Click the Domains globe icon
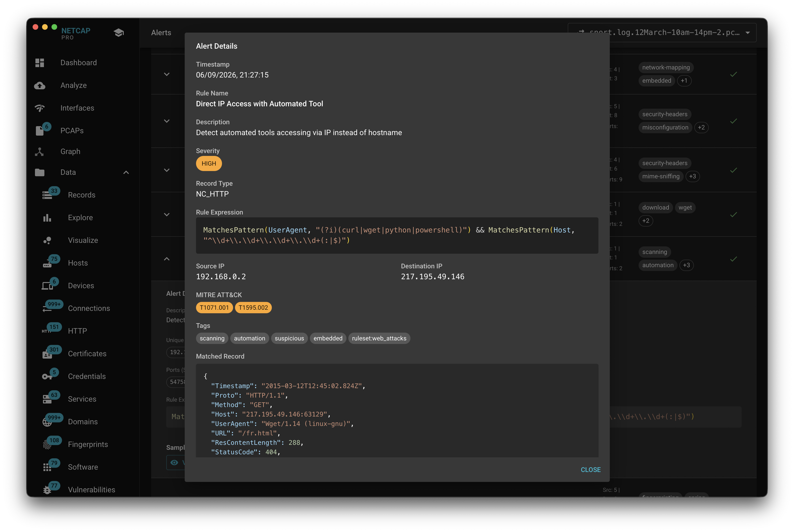The width and height of the screenshot is (794, 532). [x=47, y=422]
